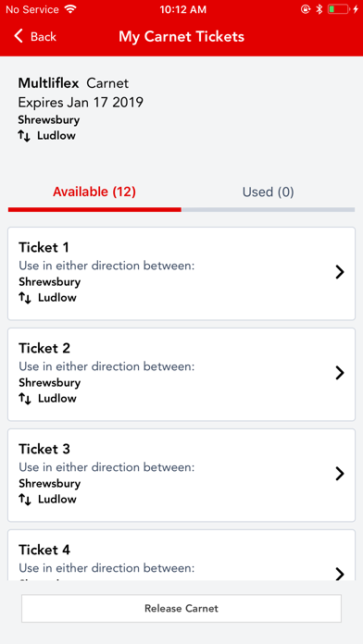Image resolution: width=363 pixels, height=644 pixels.
Task: Tap the direction arrows icon in Ticket 1
Action: pyautogui.click(x=25, y=298)
